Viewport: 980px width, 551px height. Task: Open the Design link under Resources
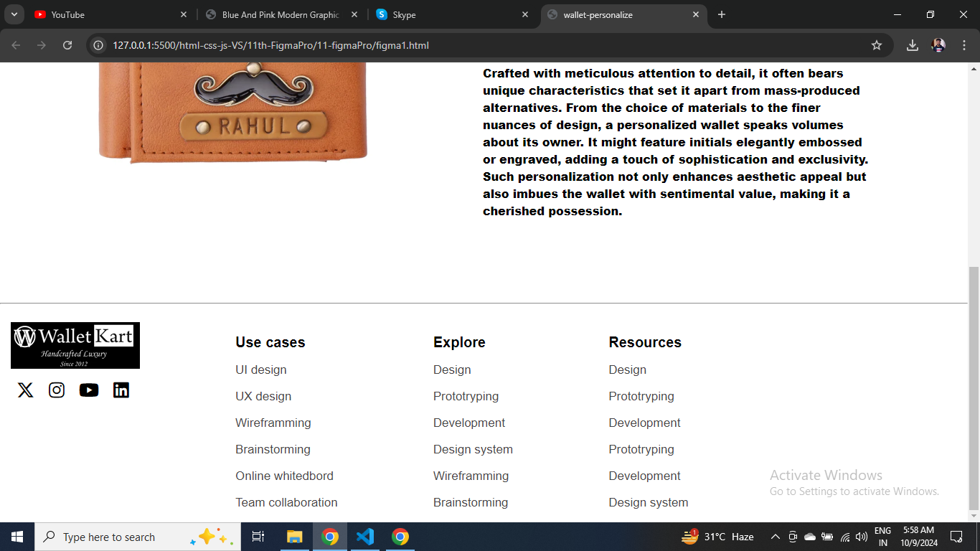(x=628, y=369)
